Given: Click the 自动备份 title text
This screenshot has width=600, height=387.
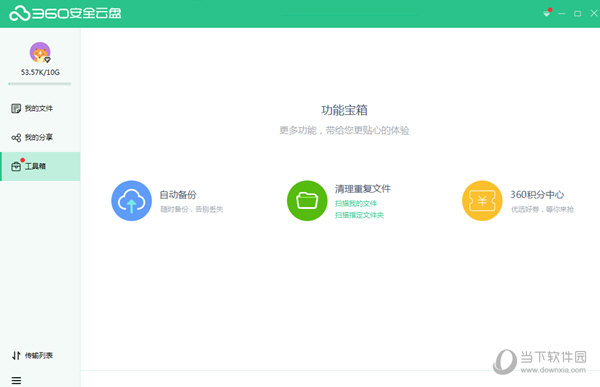Looking at the screenshot, I should 178,194.
